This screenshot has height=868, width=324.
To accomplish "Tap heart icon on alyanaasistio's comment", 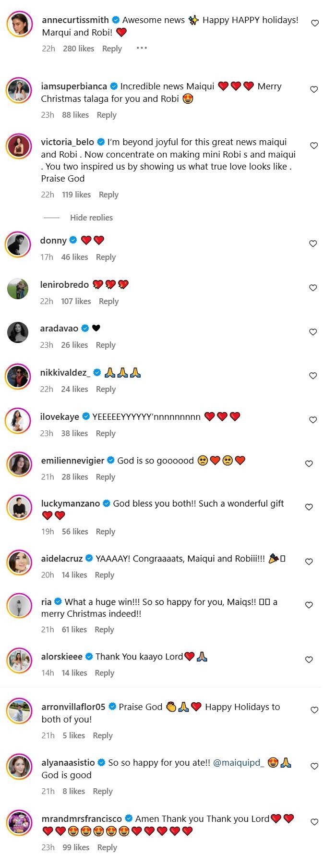I will click(314, 766).
